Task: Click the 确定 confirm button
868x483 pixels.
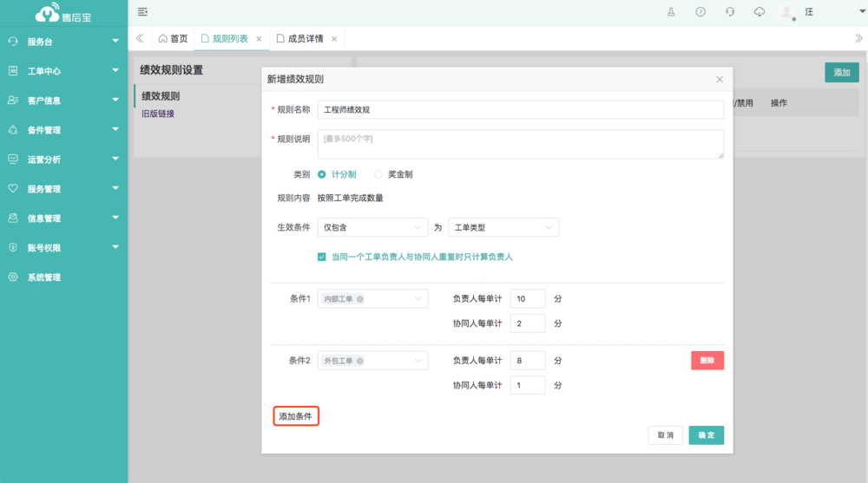Action: click(x=706, y=435)
